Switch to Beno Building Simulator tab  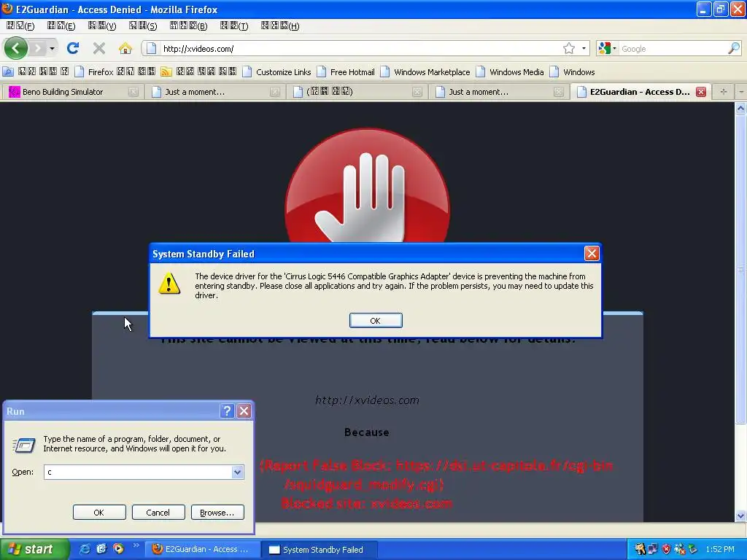71,92
